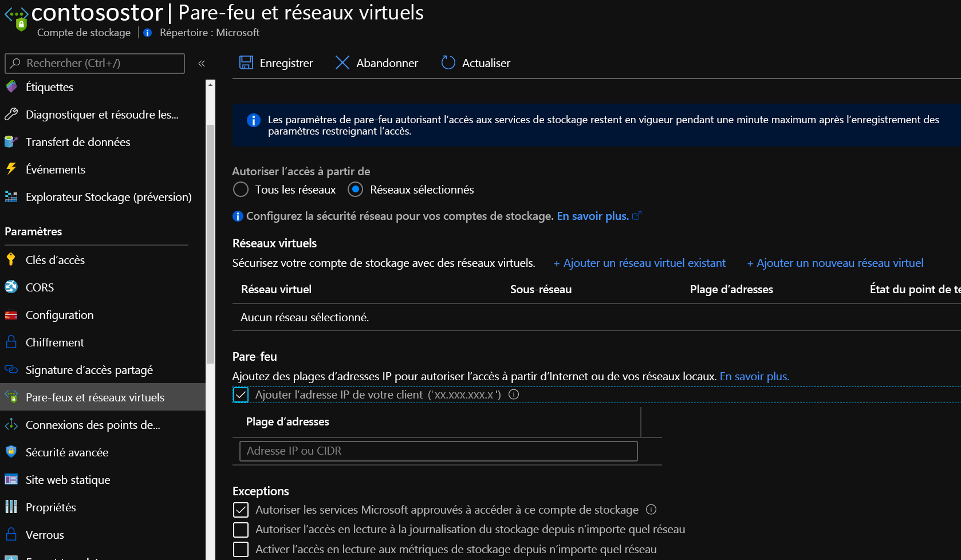Click the Adresse IP ou CIDR field
Viewport: 961px width, 560px height.
tap(439, 451)
